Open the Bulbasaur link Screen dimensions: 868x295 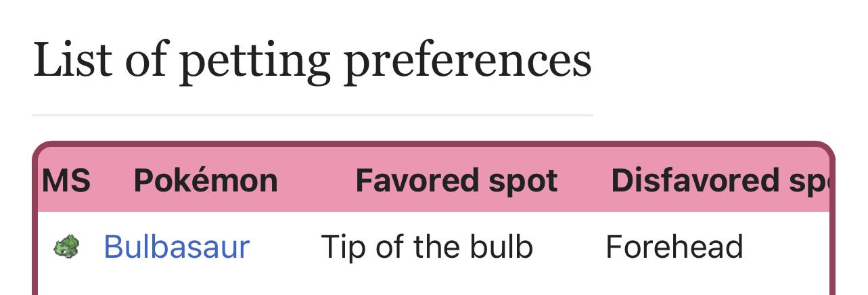(177, 247)
